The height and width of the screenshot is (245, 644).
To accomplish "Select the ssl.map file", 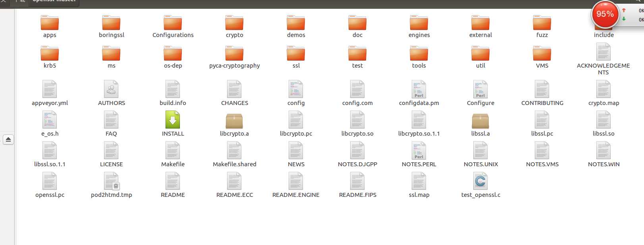I will [x=419, y=181].
